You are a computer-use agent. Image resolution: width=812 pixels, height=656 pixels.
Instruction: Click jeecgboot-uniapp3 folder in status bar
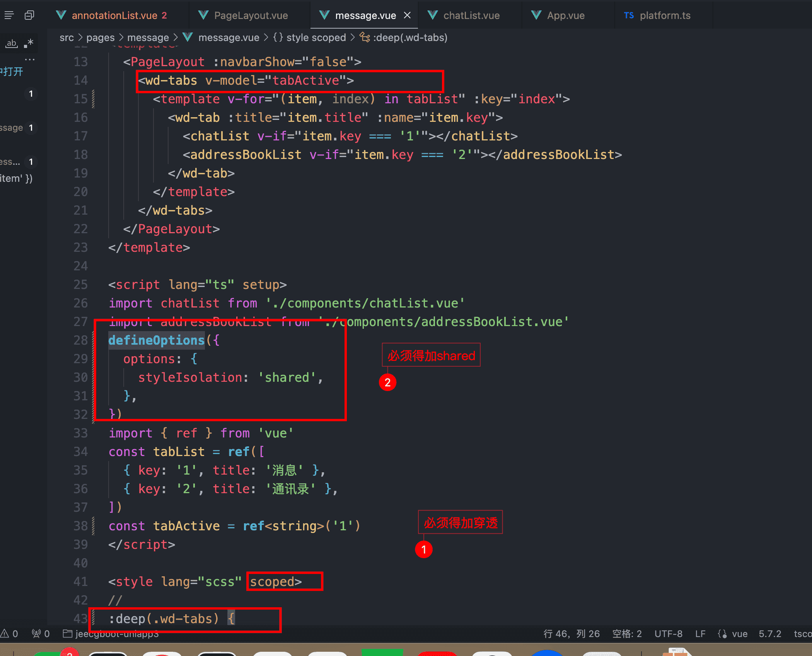tap(111, 634)
